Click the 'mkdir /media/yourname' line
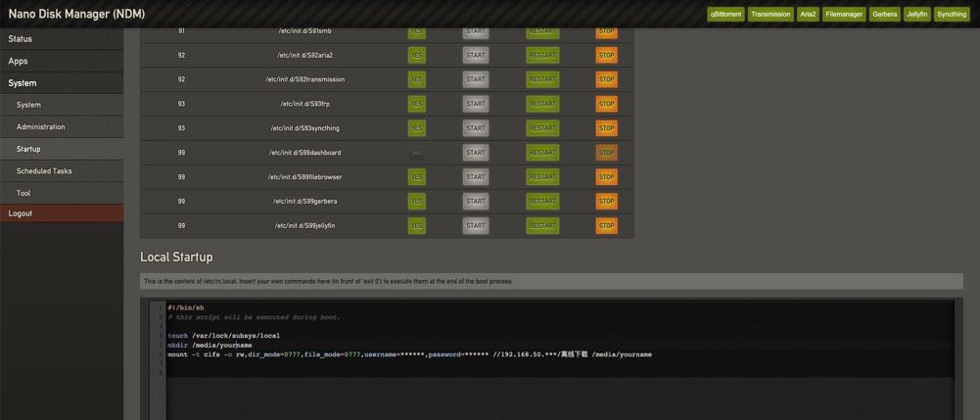This screenshot has height=420, width=980. tap(210, 345)
